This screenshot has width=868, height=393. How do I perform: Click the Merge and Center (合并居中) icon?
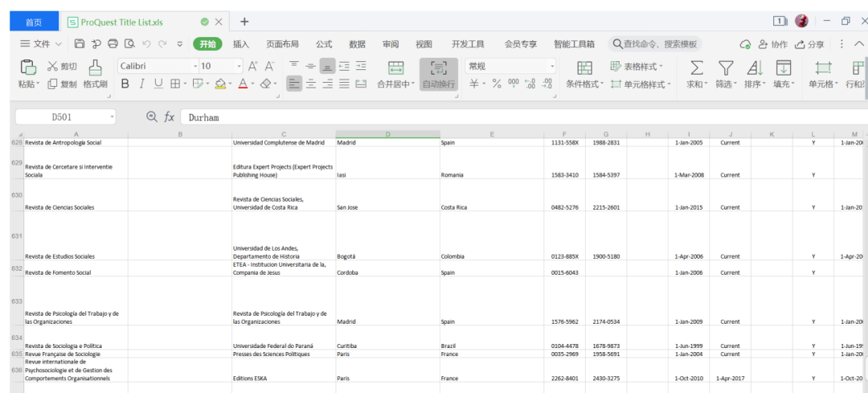tap(395, 68)
